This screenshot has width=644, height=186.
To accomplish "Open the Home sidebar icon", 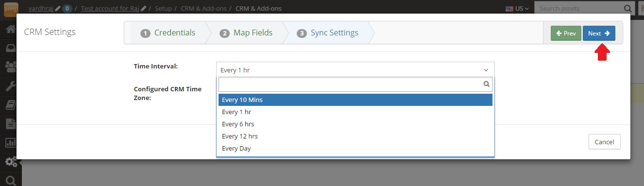I will tap(11, 29).
